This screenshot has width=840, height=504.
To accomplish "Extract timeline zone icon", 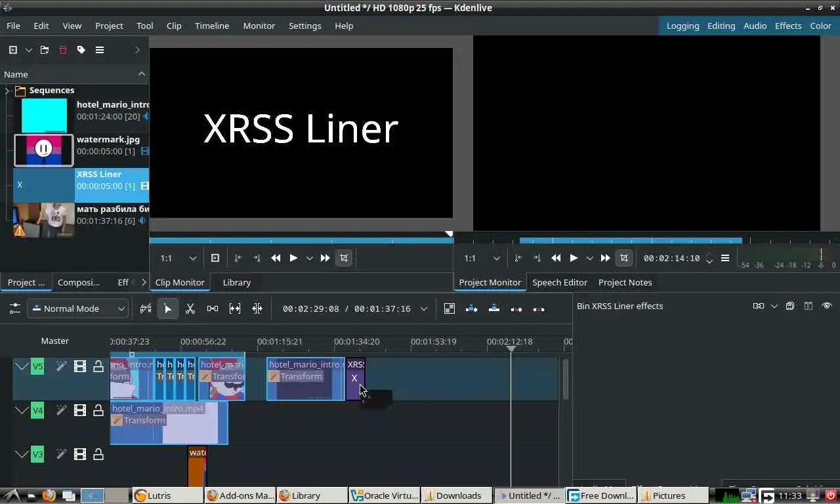I will (x=516, y=308).
